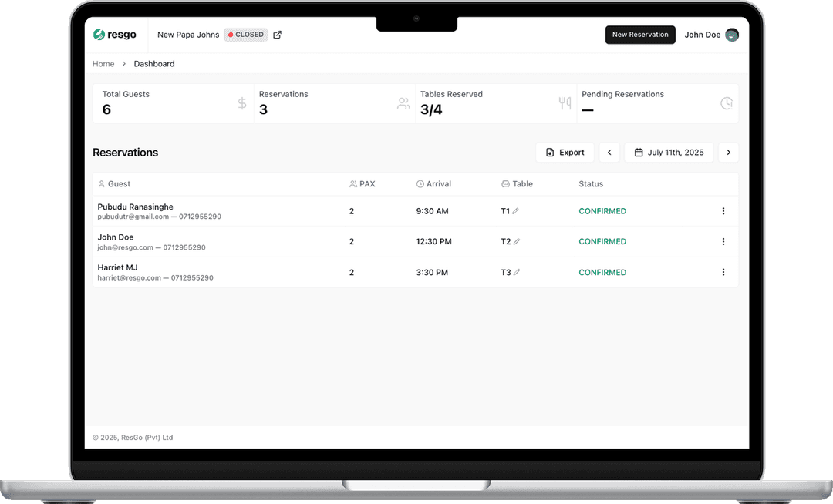Open the external link icon beside CLOSED

click(x=278, y=35)
